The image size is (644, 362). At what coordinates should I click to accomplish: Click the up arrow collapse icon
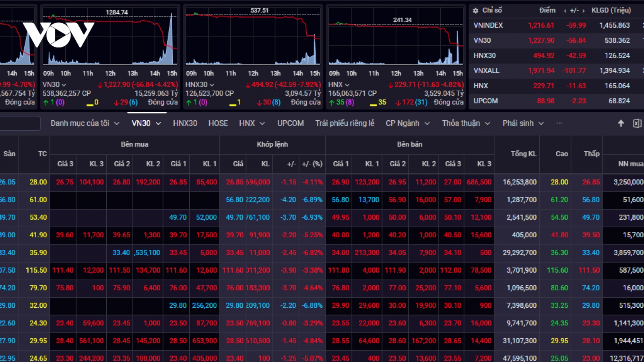(x=621, y=123)
